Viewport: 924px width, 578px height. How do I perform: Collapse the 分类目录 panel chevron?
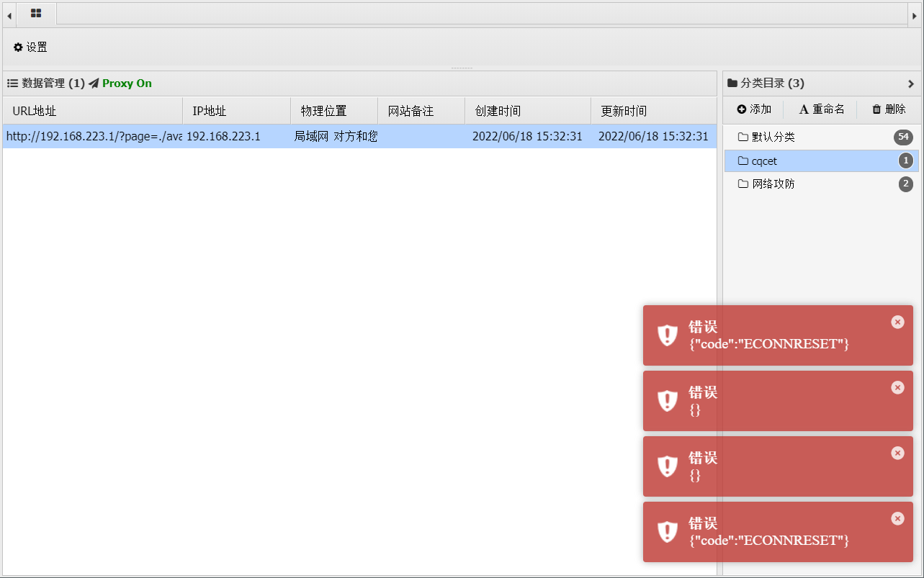tap(910, 83)
